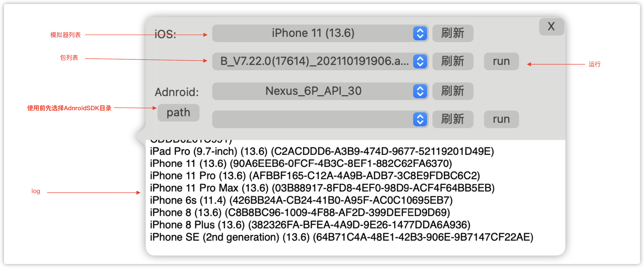Open the iOS simulator dropdown showing iPhone 11

(320, 33)
